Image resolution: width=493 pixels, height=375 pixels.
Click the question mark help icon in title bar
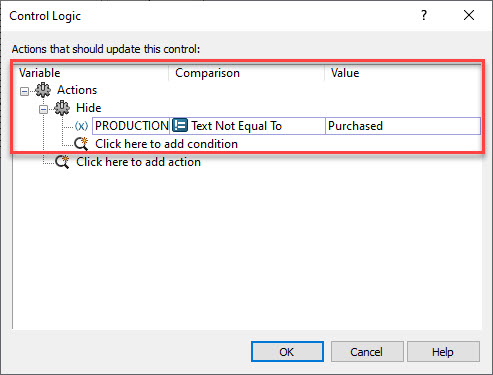coord(424,15)
